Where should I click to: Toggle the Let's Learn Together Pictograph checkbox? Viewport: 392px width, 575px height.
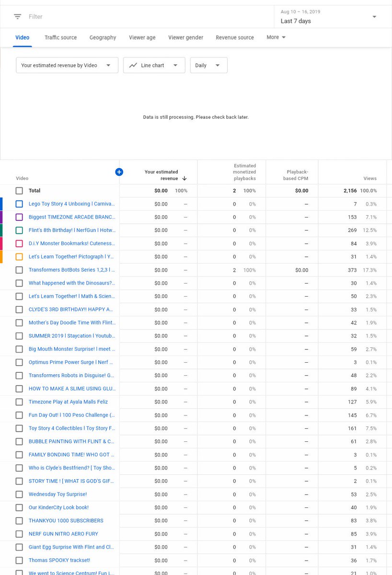pyautogui.click(x=19, y=256)
